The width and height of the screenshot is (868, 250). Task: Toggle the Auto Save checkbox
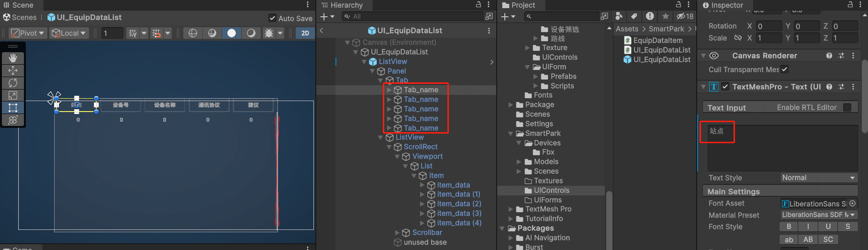click(x=272, y=18)
